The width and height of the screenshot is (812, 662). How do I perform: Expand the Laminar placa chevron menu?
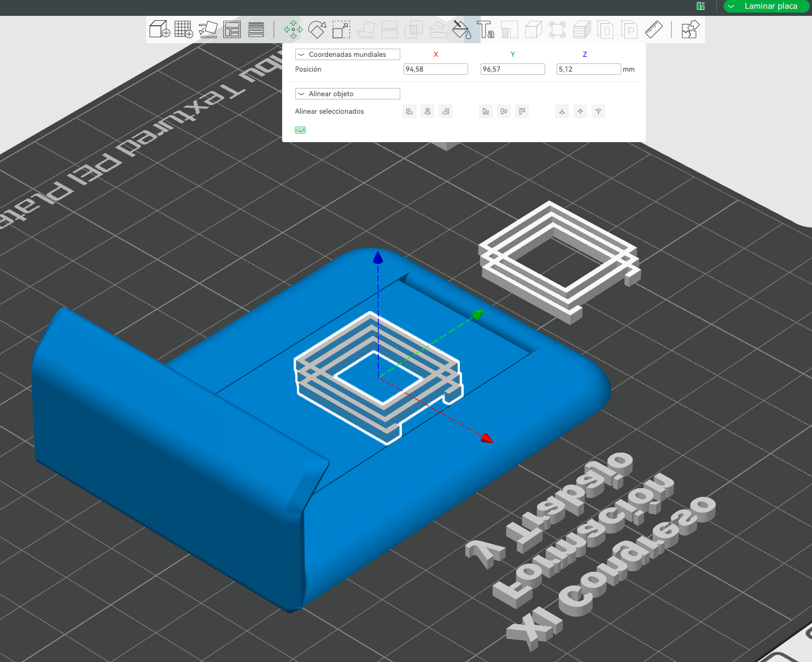(732, 6)
